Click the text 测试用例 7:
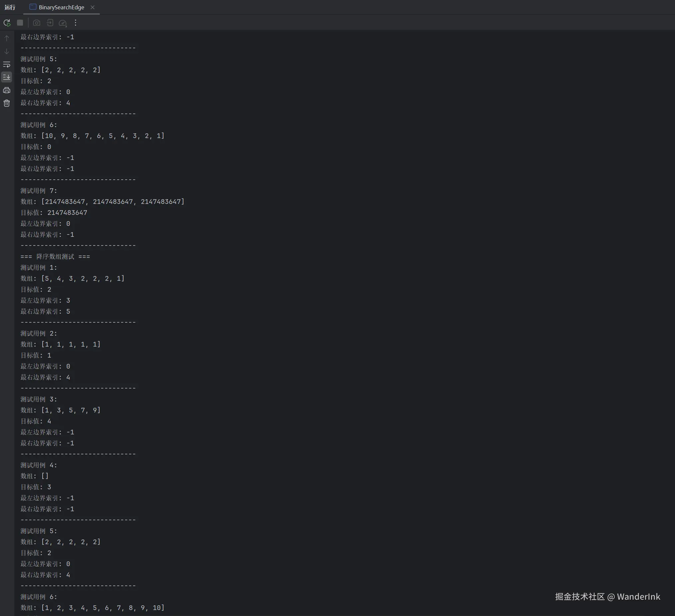675x616 pixels. point(39,191)
